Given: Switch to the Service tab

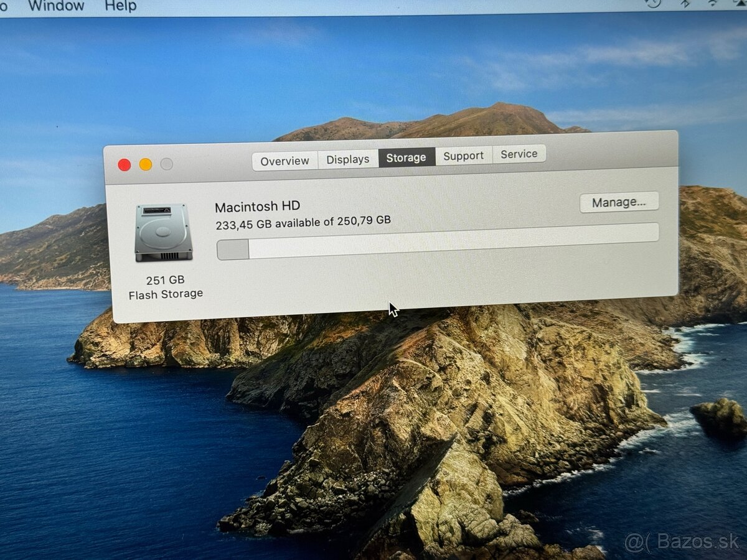Looking at the screenshot, I should click(x=519, y=154).
